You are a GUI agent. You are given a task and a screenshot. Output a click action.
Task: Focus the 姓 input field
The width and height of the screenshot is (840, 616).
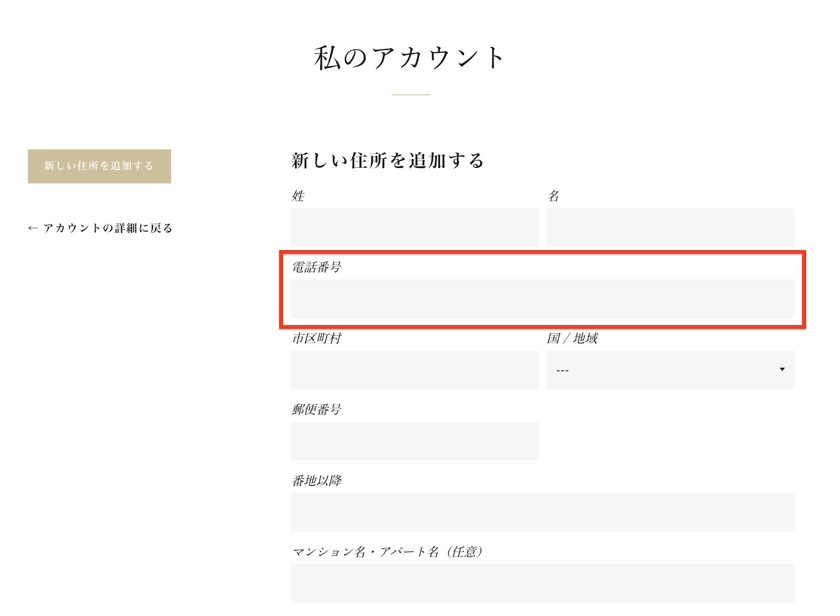coord(414,227)
